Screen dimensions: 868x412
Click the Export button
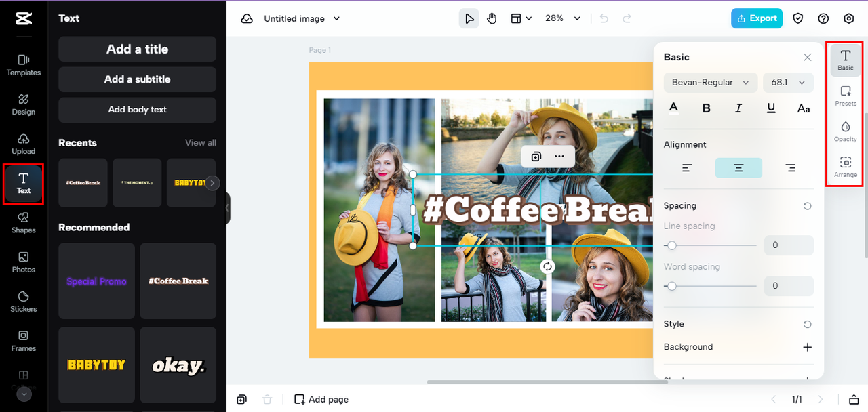[x=757, y=18]
